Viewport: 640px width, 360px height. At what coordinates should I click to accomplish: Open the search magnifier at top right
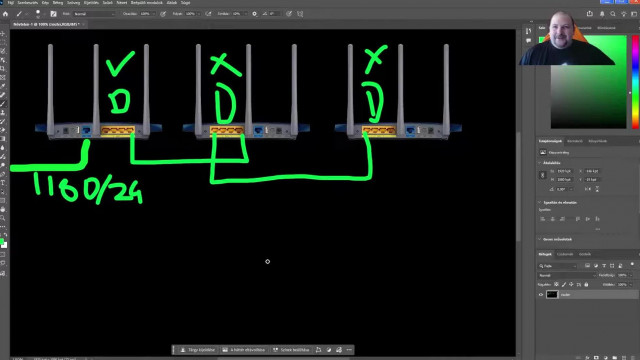tap(613, 14)
